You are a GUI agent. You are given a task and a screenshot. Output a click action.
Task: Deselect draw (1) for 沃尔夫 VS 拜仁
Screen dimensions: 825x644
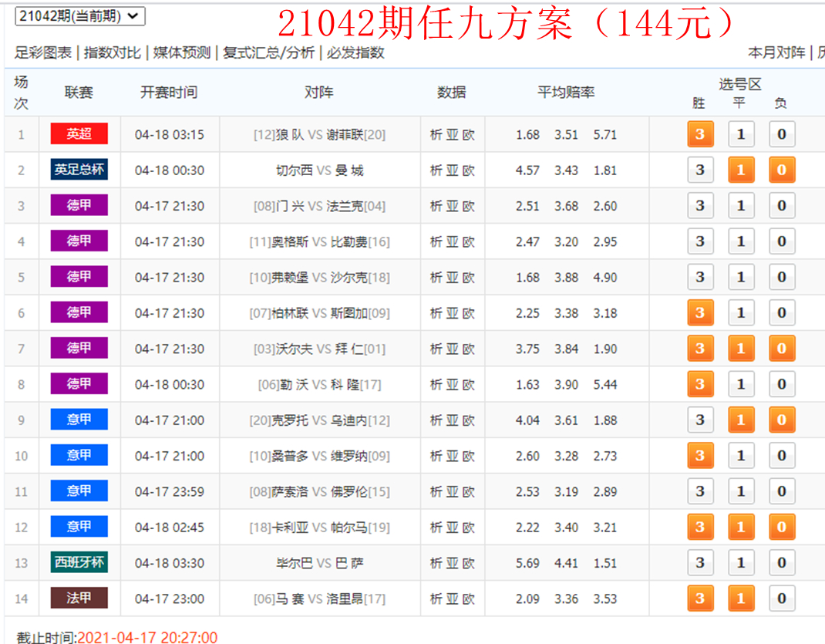[x=741, y=349]
